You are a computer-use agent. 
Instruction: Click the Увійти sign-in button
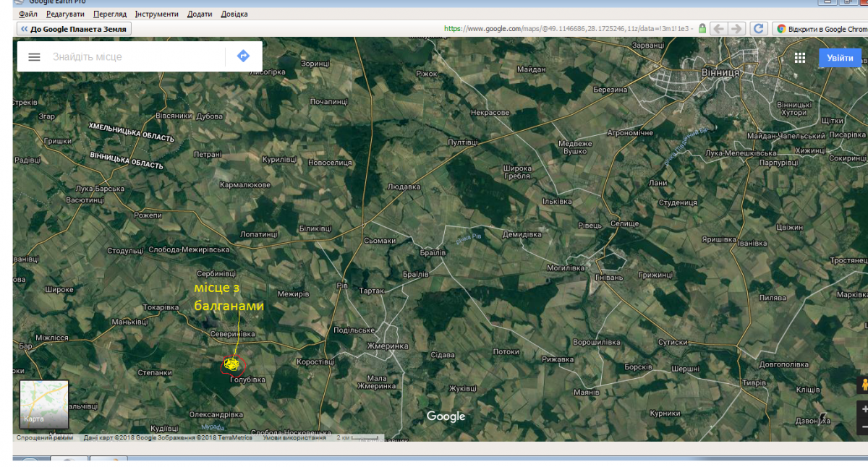840,58
